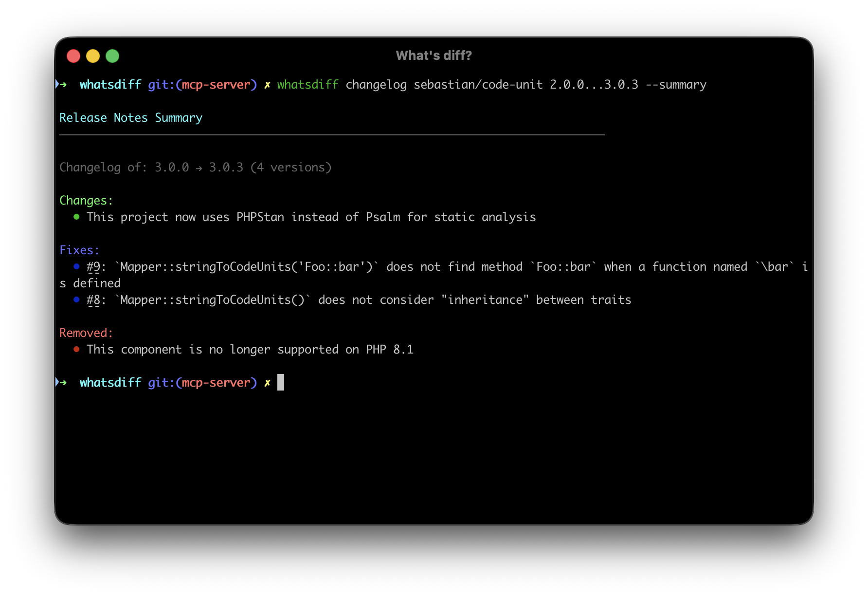This screenshot has height=597, width=868.
Task: Toggle fullscreen with the green traffic light
Action: tap(112, 56)
